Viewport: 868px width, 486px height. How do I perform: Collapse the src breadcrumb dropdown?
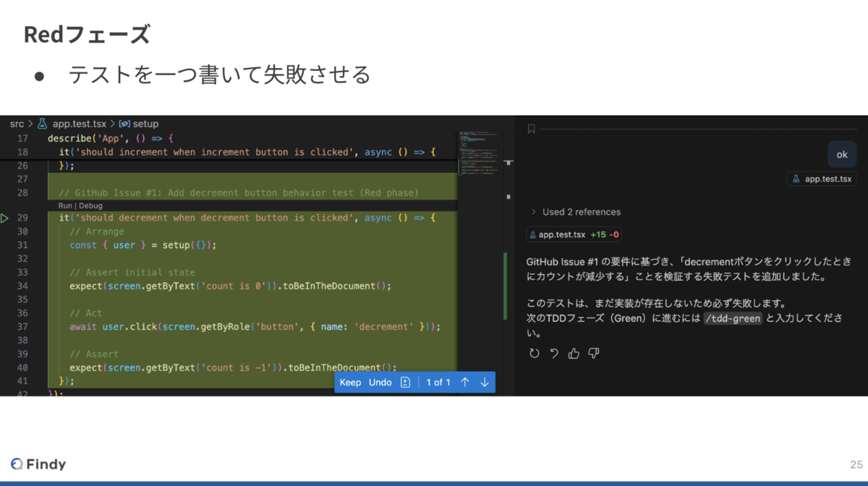coord(16,123)
